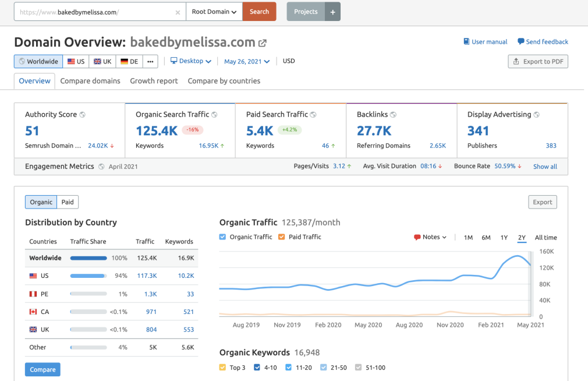Click the Organic Search Traffic info globe icon
Viewport: 588px width, 381px height.
(x=214, y=115)
